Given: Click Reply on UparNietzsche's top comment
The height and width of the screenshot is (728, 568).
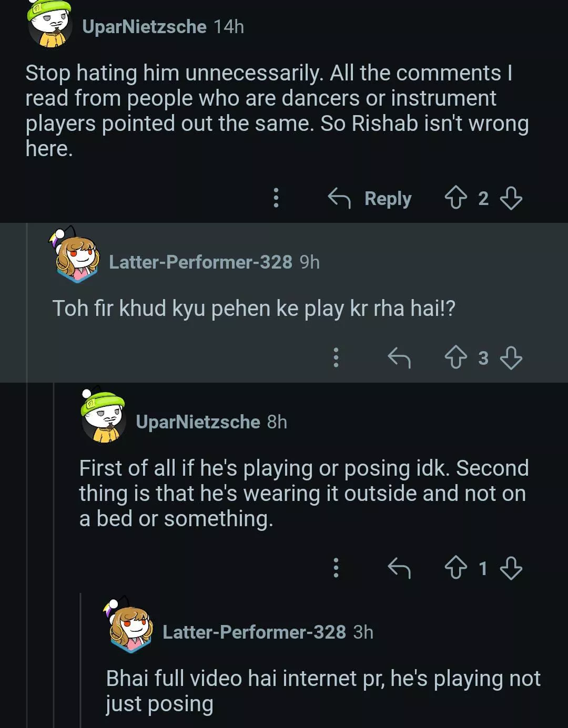Looking at the screenshot, I should click(x=370, y=199).
